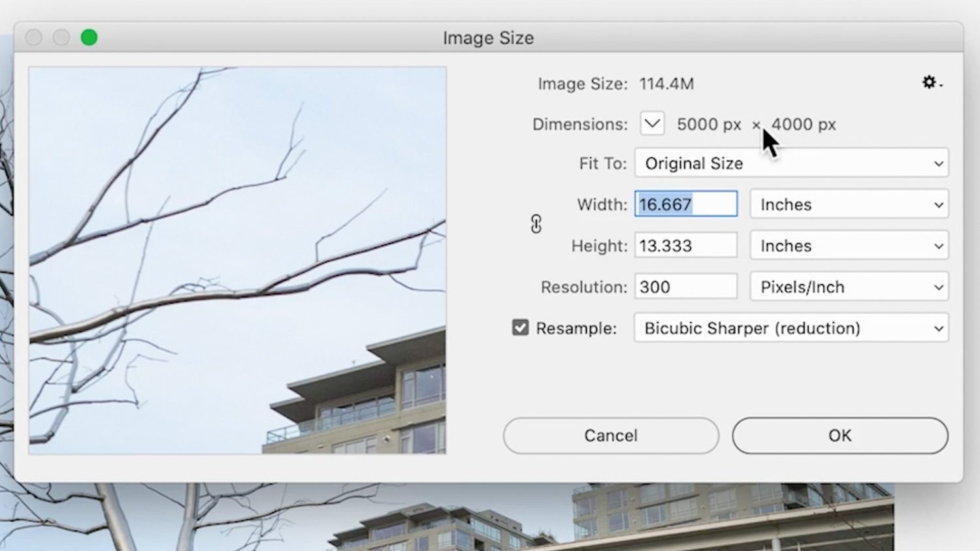Select the Height value field
This screenshot has height=551, width=980.
(685, 245)
